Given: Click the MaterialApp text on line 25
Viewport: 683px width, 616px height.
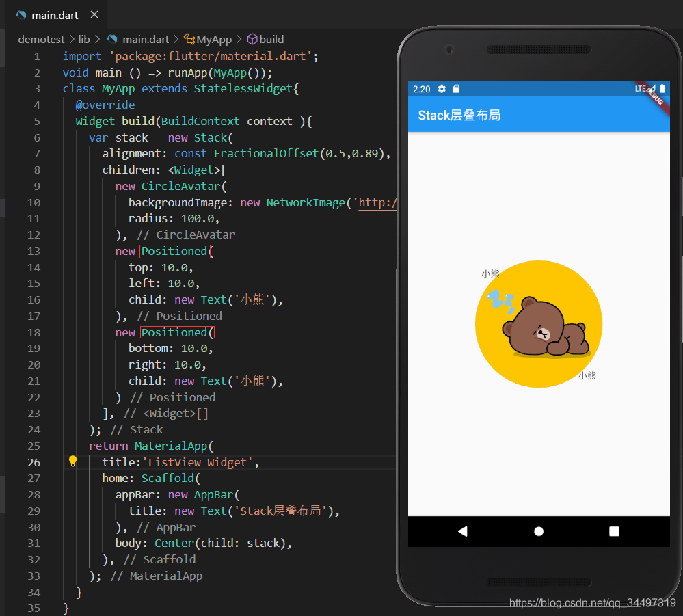Looking at the screenshot, I should coord(171,446).
